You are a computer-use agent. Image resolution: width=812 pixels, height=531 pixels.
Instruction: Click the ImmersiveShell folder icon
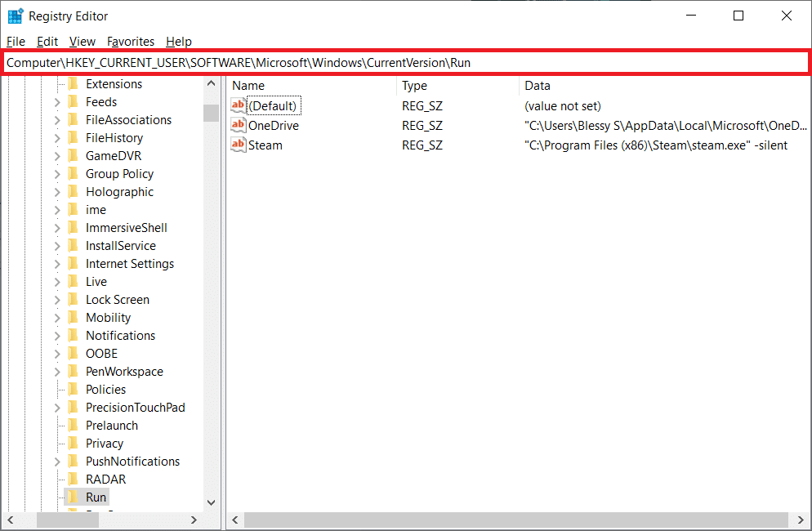coord(74,227)
